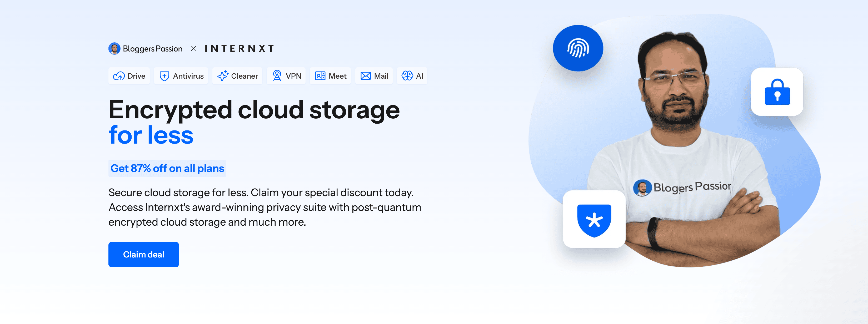Select the AI product label
Viewport: 868px width, 324px height.
420,76
